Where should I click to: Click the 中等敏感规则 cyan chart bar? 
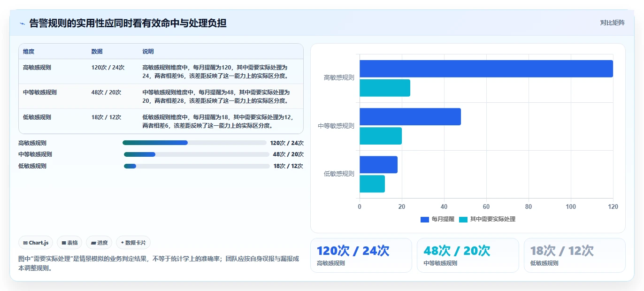(381, 136)
